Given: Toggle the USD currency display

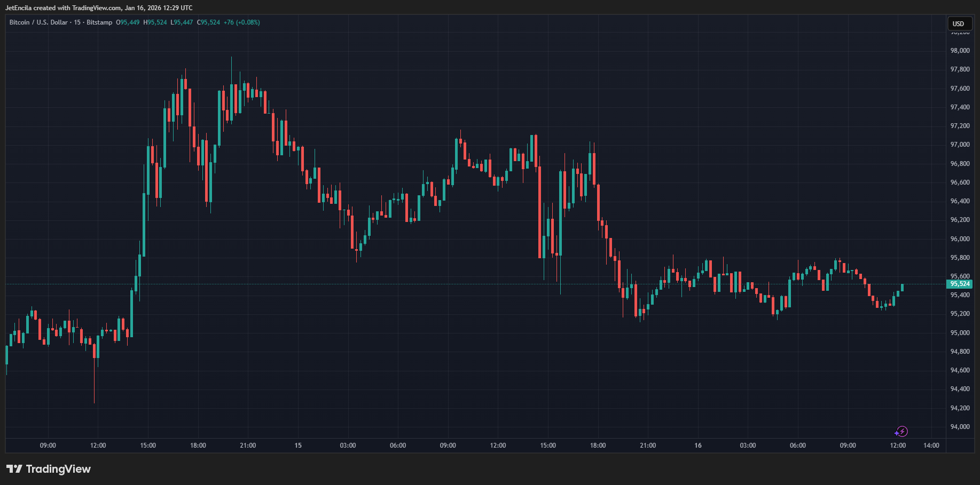Looking at the screenshot, I should (x=959, y=23).
